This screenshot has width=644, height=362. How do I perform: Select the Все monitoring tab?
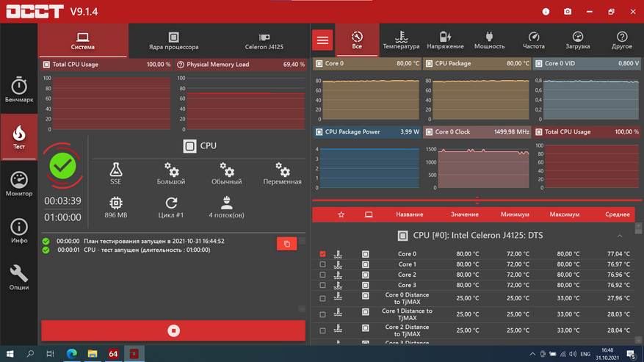coord(357,40)
